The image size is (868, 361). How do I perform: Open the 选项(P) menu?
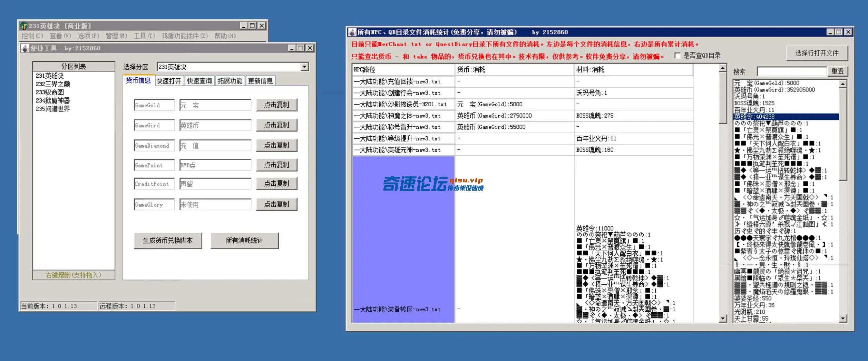pyautogui.click(x=88, y=36)
